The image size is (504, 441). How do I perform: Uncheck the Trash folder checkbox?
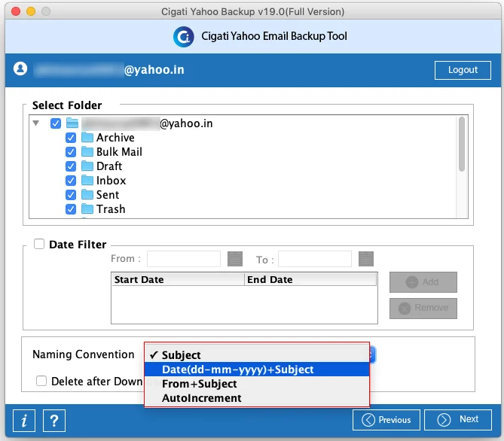[71, 209]
